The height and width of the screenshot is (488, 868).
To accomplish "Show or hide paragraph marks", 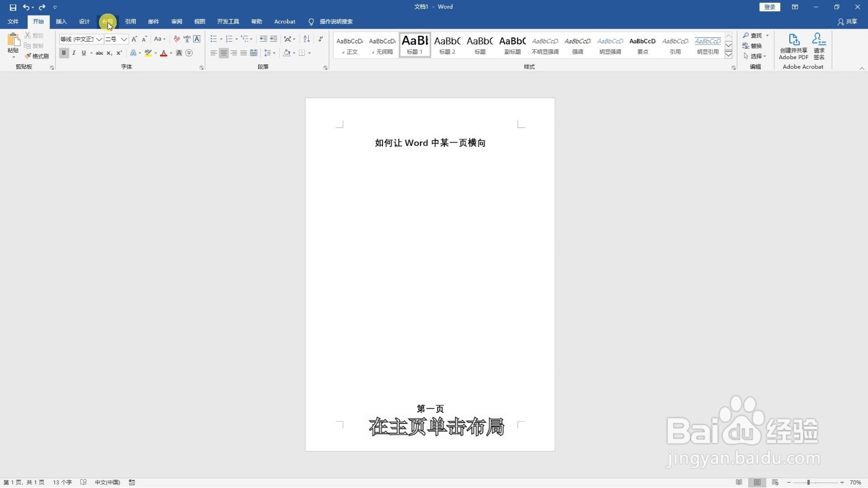I will tap(321, 39).
